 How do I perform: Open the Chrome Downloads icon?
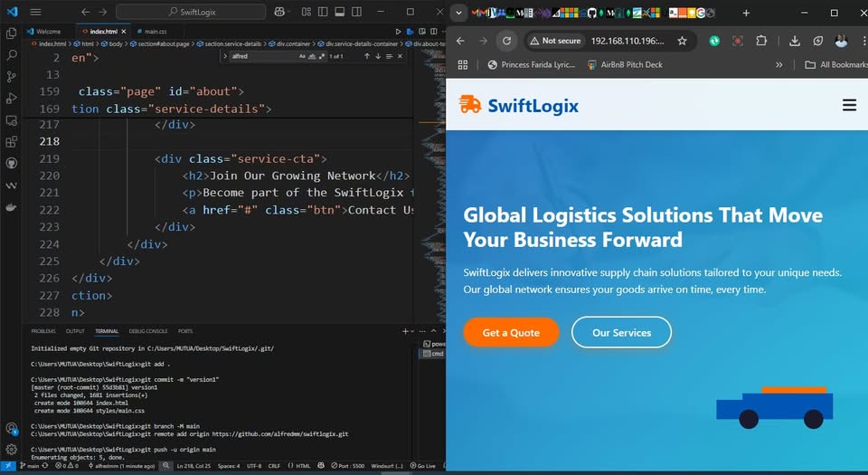(x=795, y=41)
